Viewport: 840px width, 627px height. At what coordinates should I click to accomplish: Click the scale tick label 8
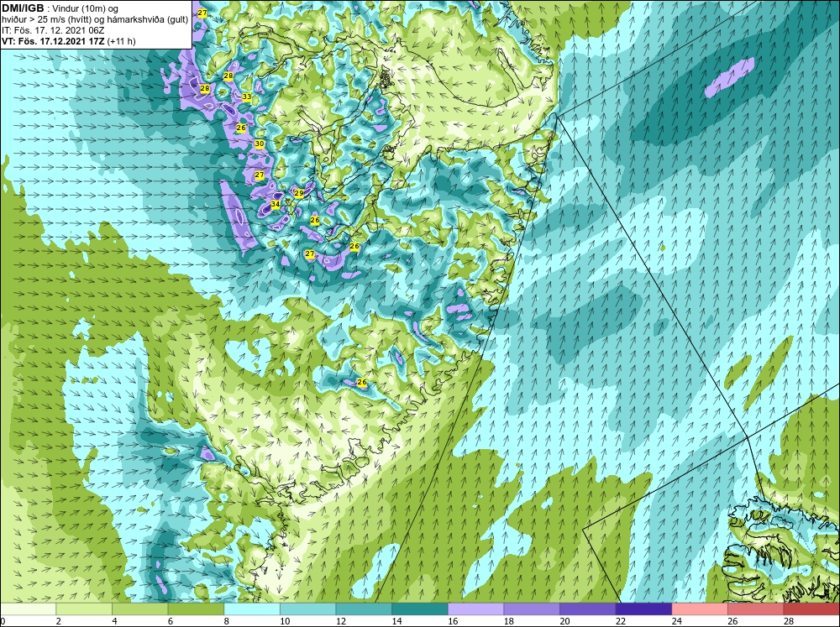tap(227, 621)
